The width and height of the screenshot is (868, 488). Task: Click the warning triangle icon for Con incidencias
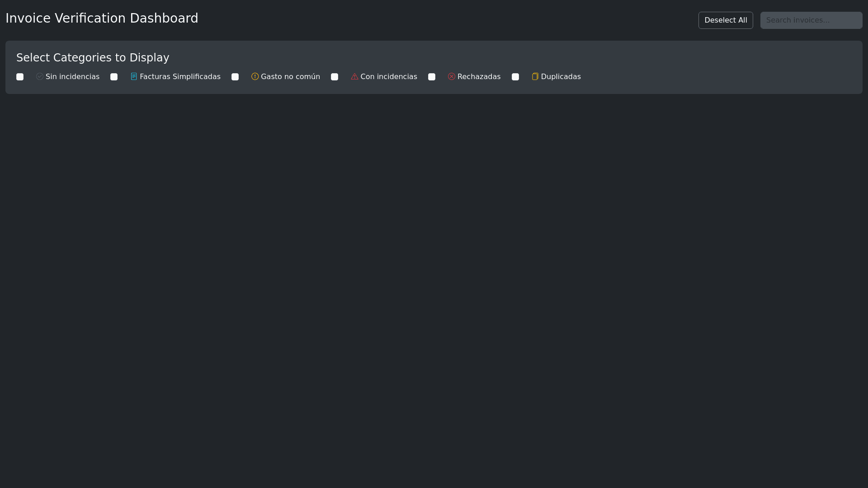[354, 76]
